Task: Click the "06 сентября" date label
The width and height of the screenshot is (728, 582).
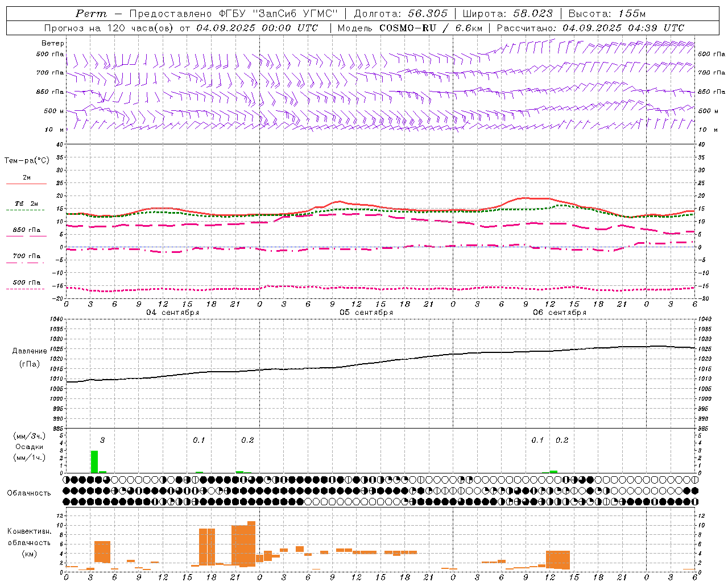Action: pos(559,313)
